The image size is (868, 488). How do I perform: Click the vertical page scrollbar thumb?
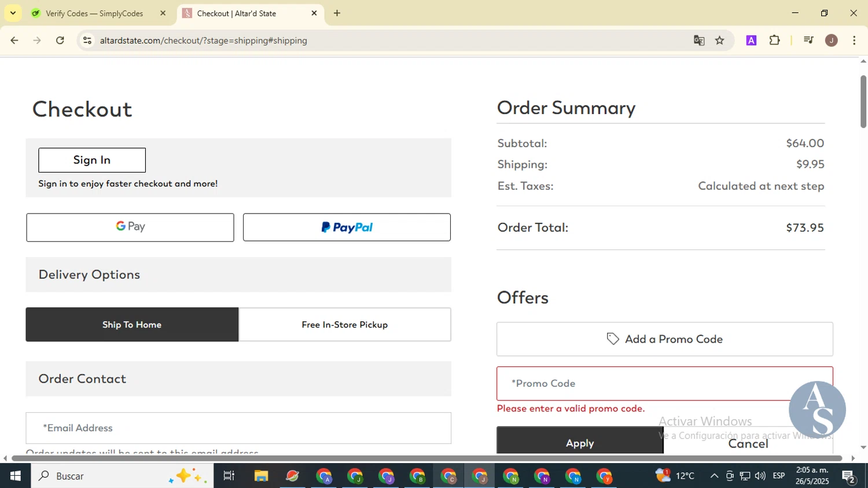click(863, 101)
